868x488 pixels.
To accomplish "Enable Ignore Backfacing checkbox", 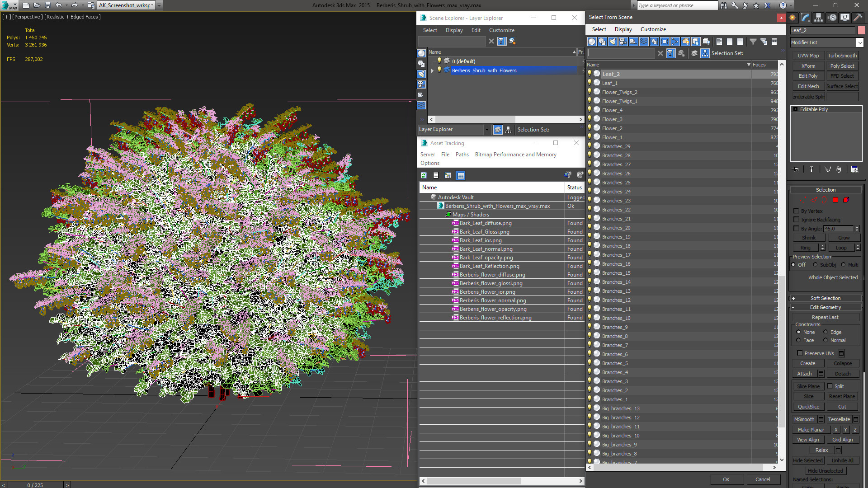I will tap(797, 220).
